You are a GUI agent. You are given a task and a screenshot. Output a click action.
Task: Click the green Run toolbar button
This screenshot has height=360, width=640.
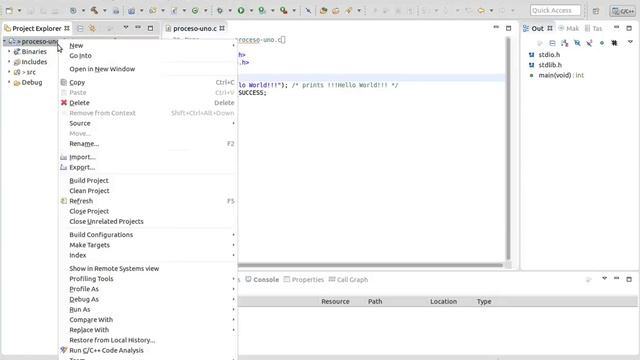(x=241, y=11)
